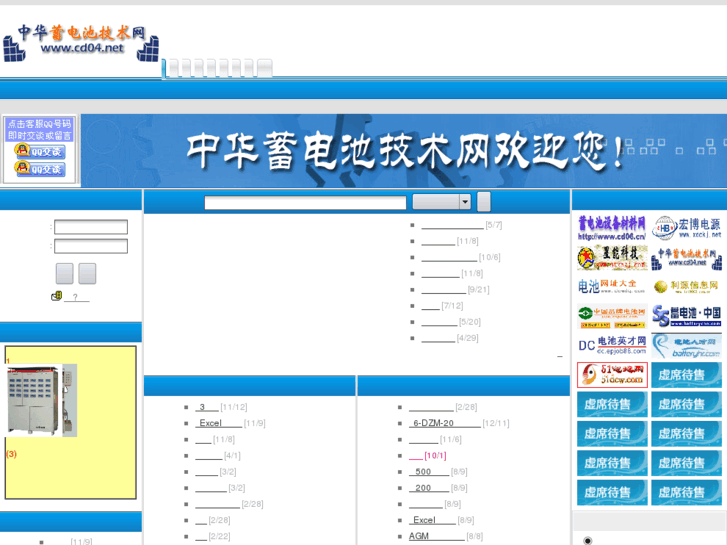727x545 pixels.
Task: Open the article link dated [5/7]
Action: coord(452,225)
